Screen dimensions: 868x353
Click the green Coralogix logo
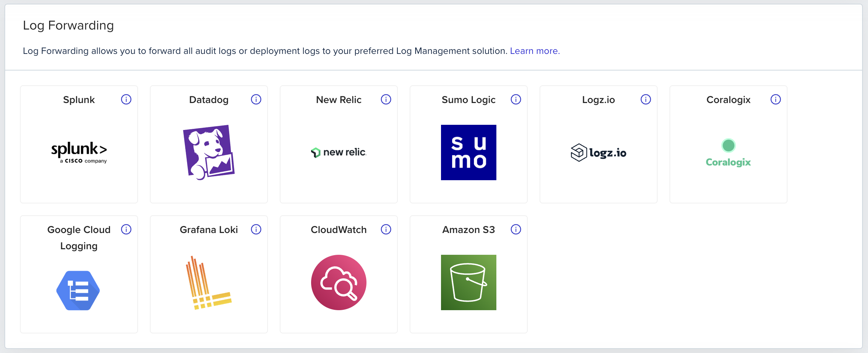click(728, 152)
